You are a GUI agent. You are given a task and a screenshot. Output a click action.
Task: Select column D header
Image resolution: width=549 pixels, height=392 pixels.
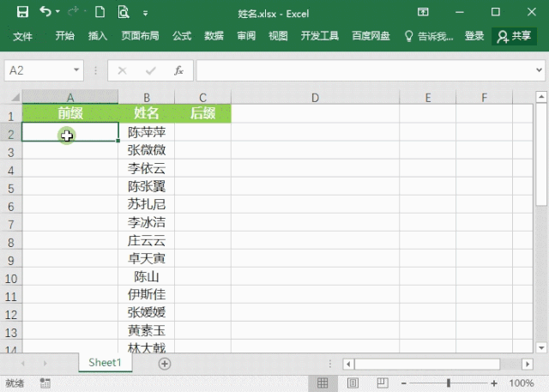coord(315,97)
